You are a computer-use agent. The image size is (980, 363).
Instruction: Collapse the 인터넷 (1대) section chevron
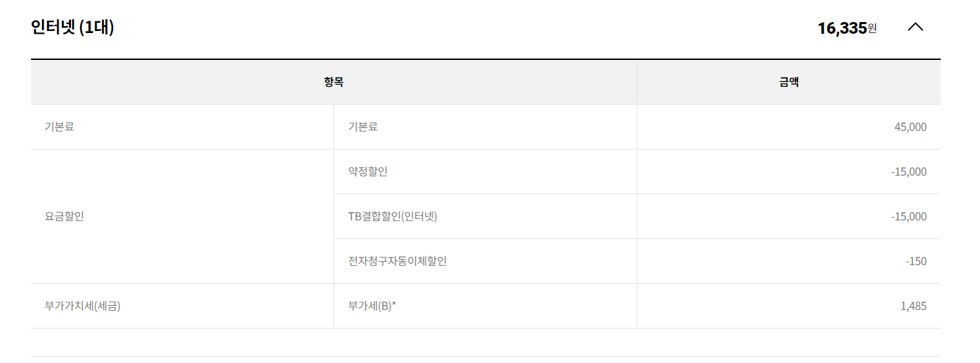coord(915,28)
